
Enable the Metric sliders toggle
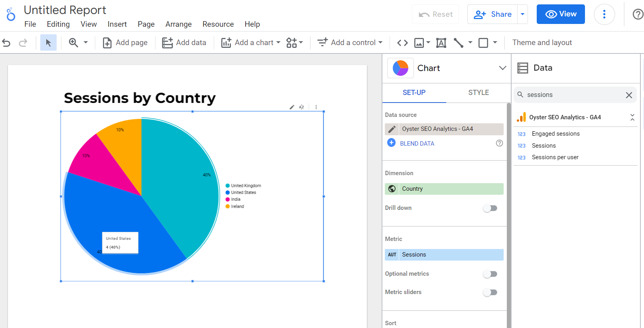490,292
